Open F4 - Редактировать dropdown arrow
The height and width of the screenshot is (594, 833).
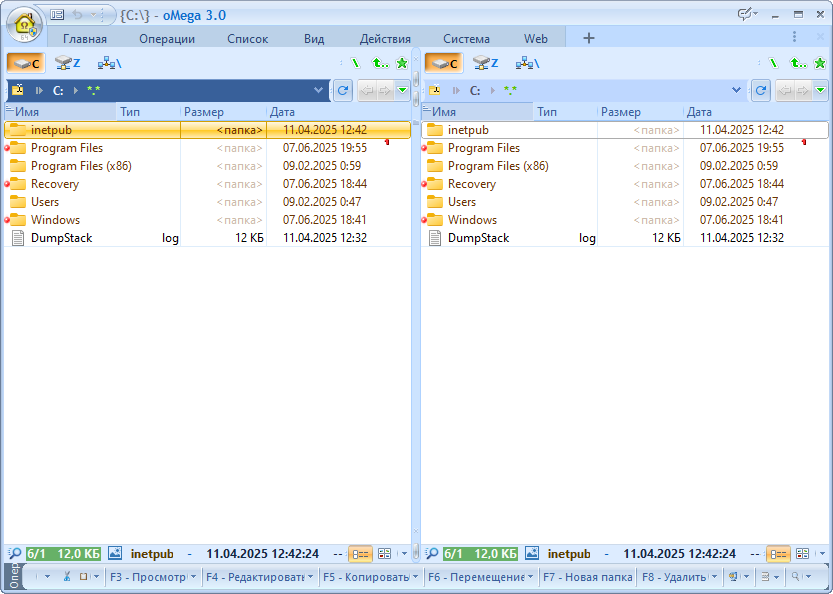pyautogui.click(x=310, y=577)
